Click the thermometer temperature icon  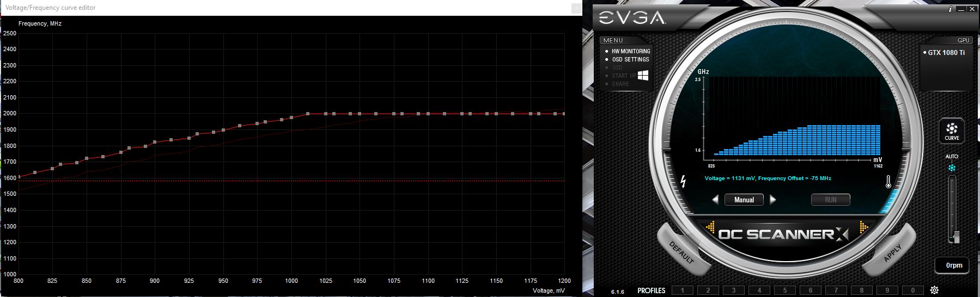click(888, 182)
